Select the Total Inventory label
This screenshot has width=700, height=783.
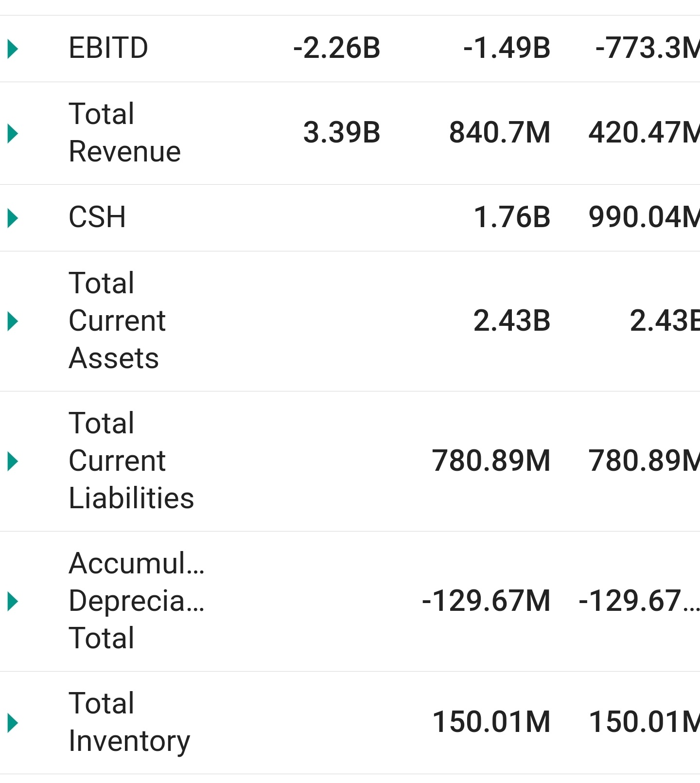[x=129, y=722]
